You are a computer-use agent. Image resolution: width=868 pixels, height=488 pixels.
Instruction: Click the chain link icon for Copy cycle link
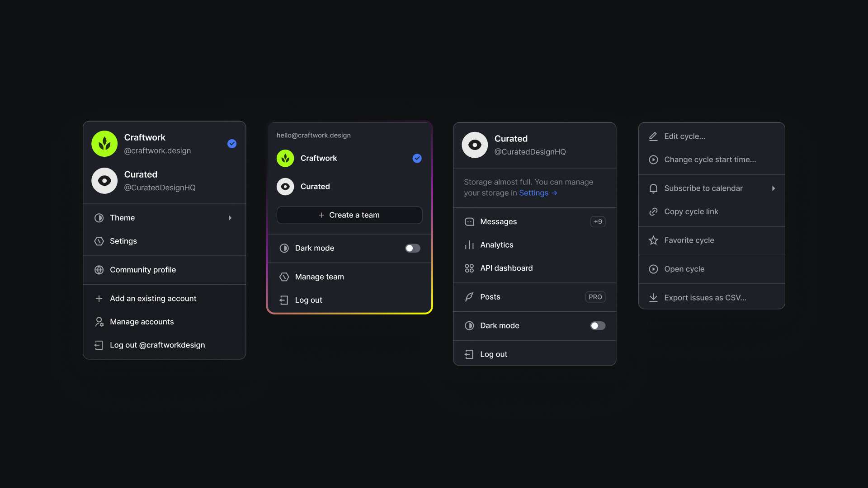[653, 211]
